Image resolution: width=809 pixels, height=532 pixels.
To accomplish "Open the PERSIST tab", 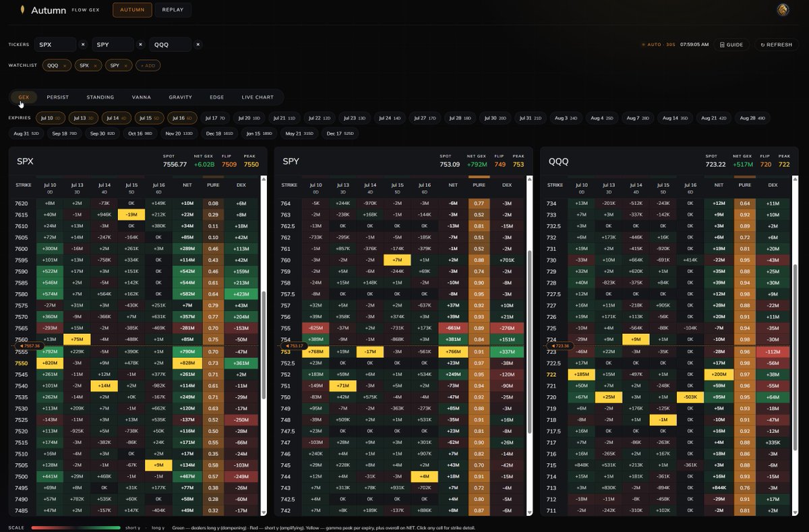I will point(57,97).
